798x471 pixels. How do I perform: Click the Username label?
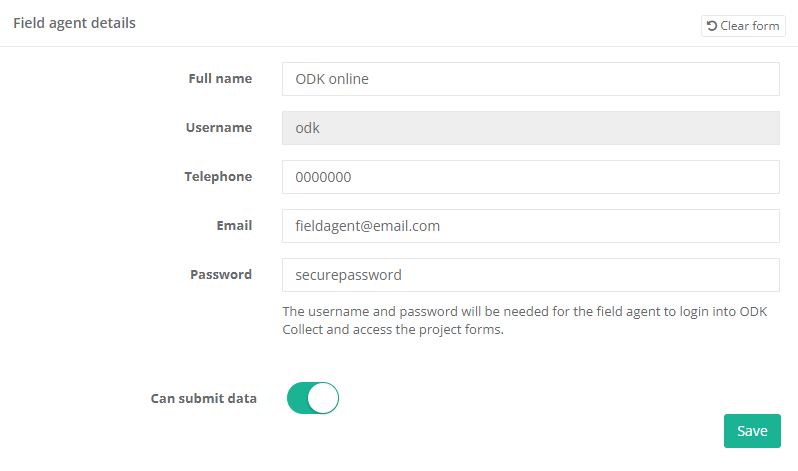tap(218, 127)
